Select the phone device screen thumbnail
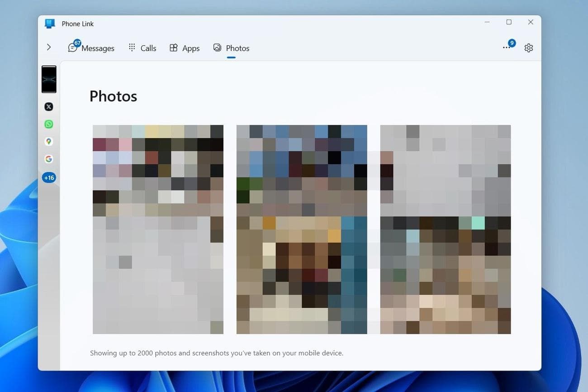 point(49,79)
